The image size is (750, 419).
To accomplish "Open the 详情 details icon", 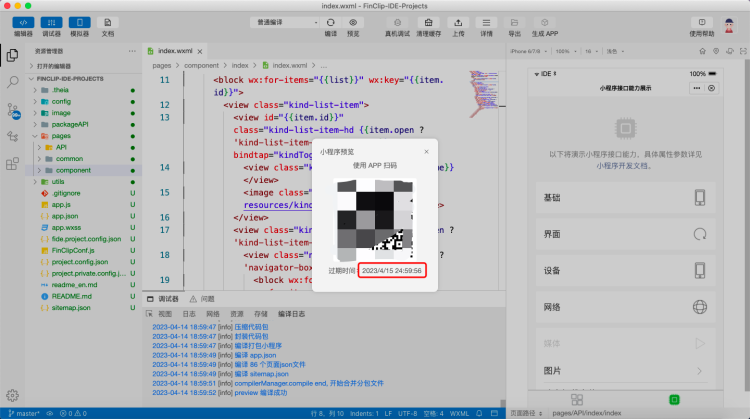I will (486, 22).
